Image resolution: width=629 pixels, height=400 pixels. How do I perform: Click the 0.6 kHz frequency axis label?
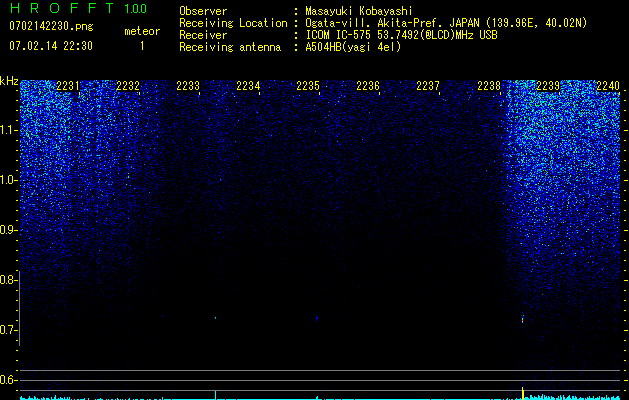(7, 380)
